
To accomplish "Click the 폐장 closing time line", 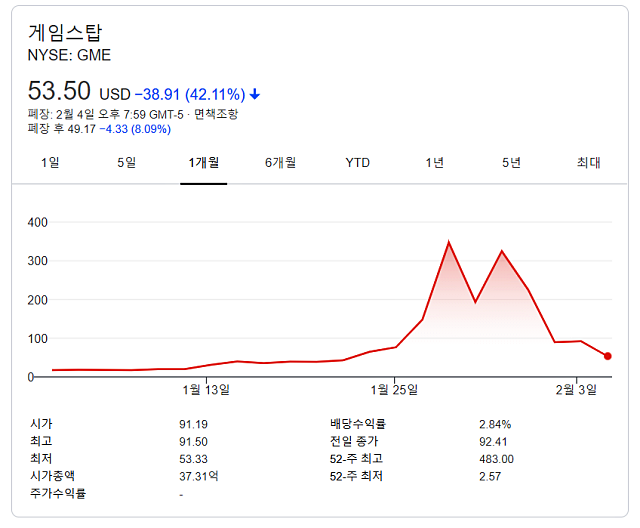I will click(133, 114).
